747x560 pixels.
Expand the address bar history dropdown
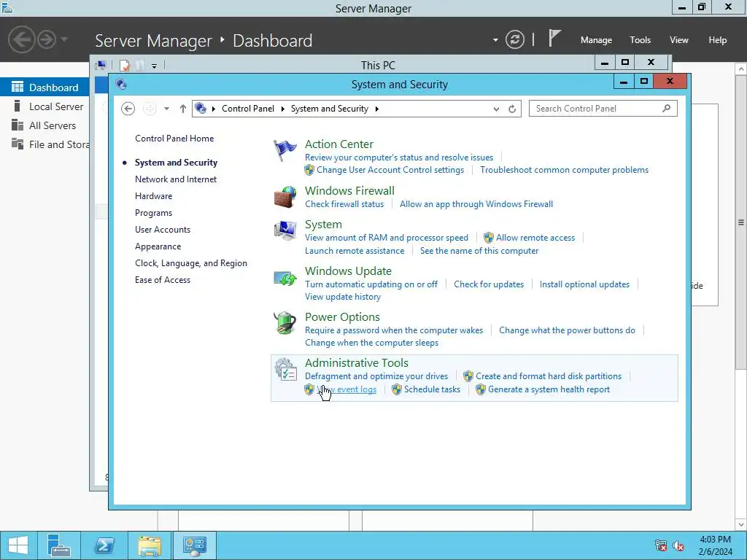pyautogui.click(x=496, y=109)
